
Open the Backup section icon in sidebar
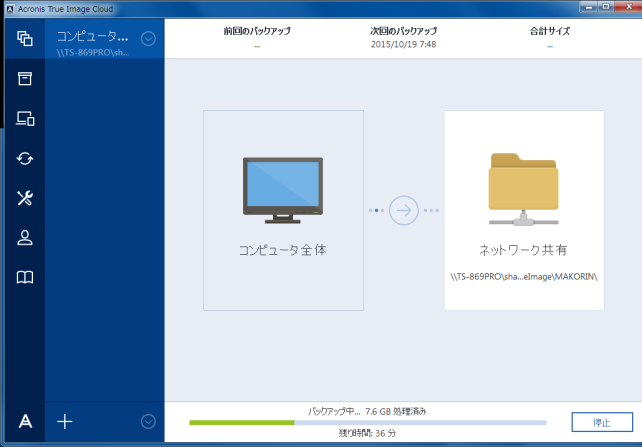point(25,38)
